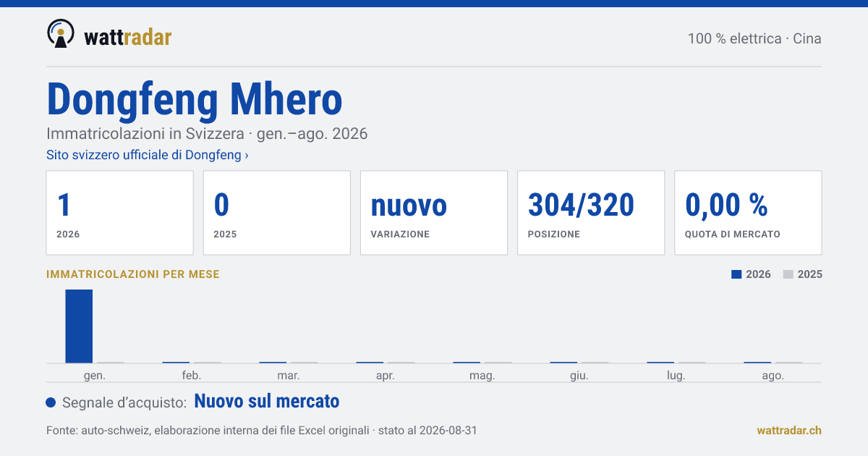Click the 'Immatricolazioni per mese' chart title

[x=133, y=274]
